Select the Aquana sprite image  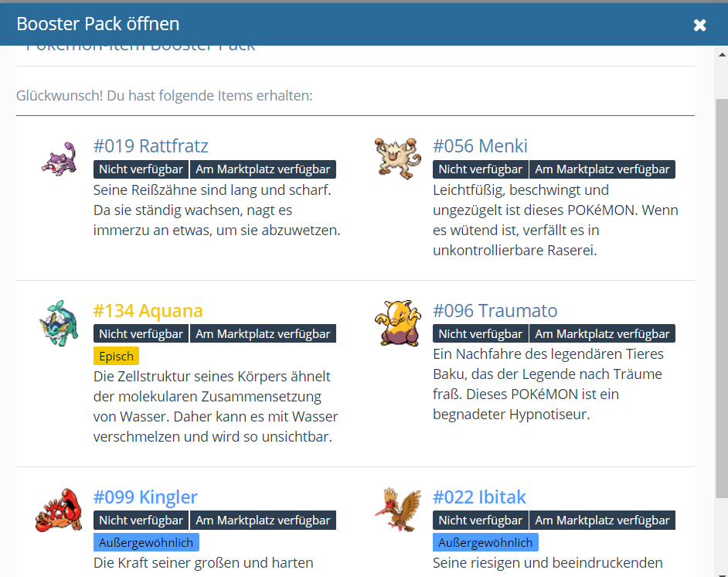click(x=59, y=323)
